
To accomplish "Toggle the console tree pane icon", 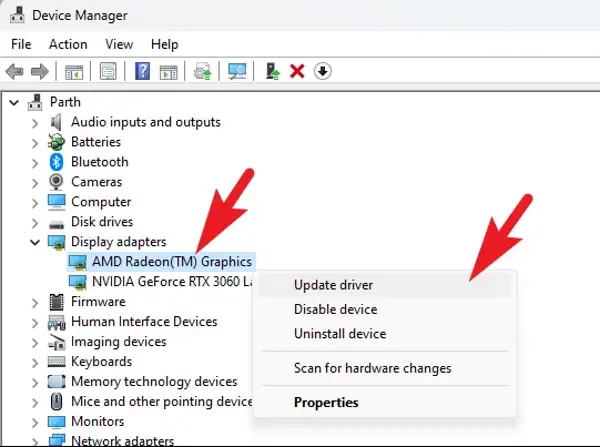I will [74, 72].
